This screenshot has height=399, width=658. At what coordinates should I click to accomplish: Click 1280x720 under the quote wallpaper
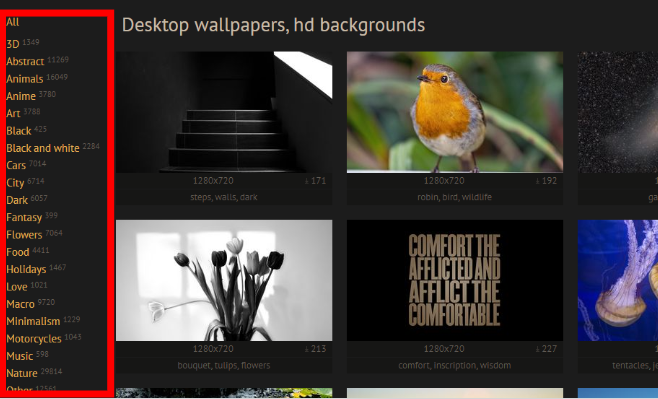click(x=444, y=349)
